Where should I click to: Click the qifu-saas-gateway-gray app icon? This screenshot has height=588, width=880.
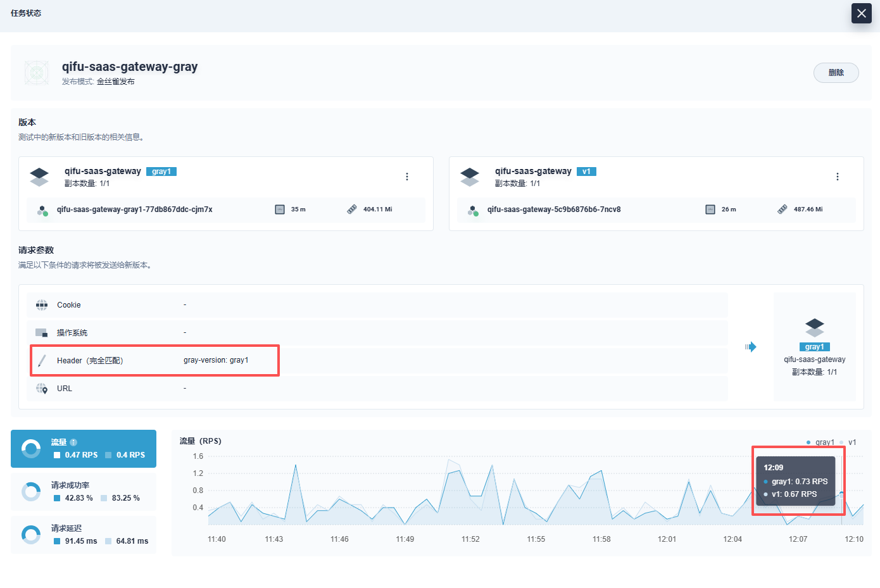37,73
